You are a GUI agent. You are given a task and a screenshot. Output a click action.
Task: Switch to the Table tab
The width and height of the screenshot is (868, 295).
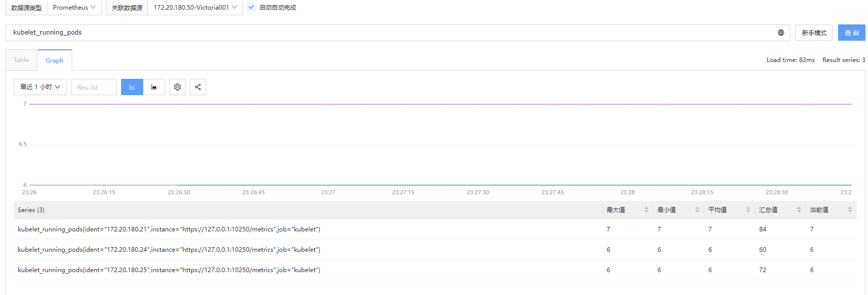click(21, 60)
